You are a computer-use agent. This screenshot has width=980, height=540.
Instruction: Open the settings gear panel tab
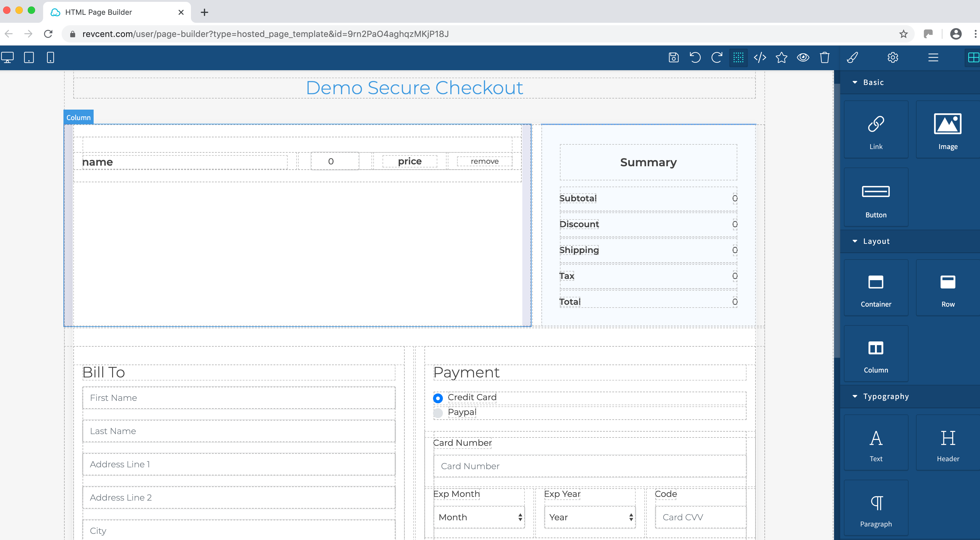tap(893, 58)
